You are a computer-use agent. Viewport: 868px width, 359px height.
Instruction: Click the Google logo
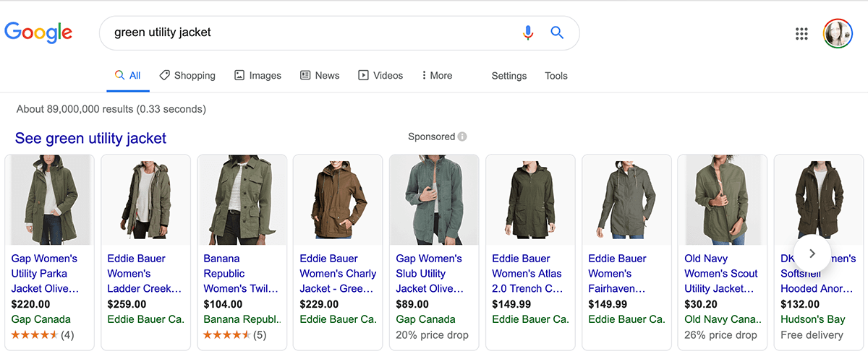[38, 33]
